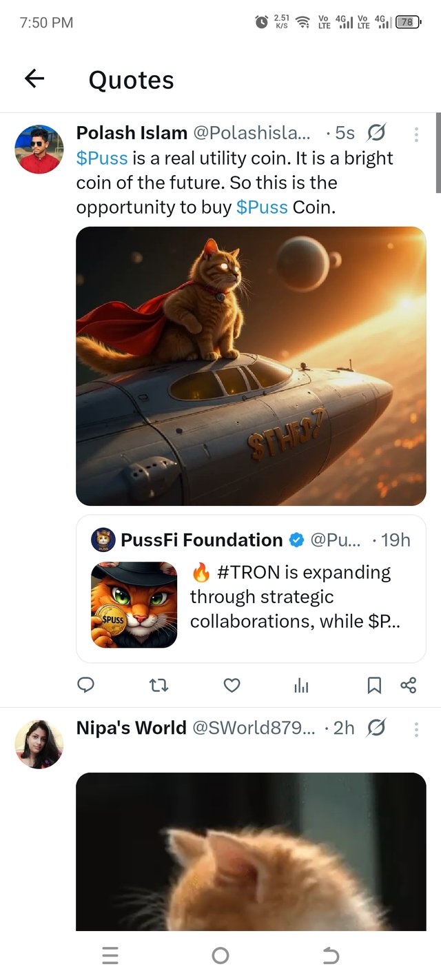Open more options for Polash Islam's post
441x980 pixels.
[416, 133]
